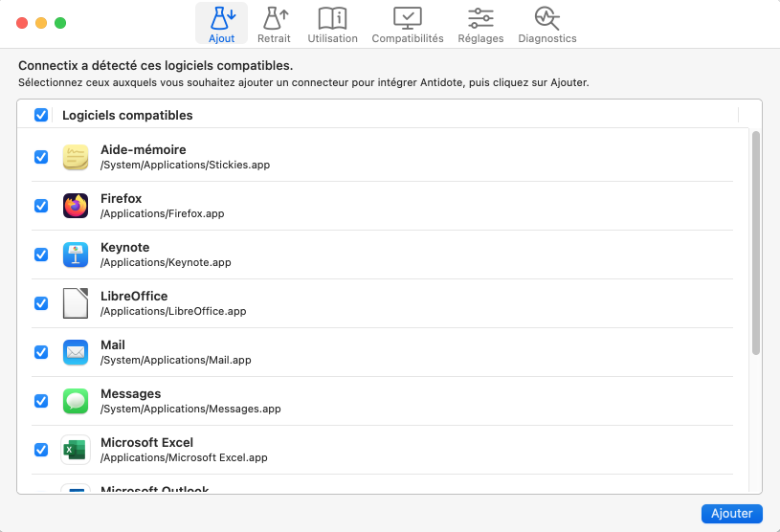Click the Messages bubble icon
The width and height of the screenshot is (780, 532).
pyautogui.click(x=76, y=401)
